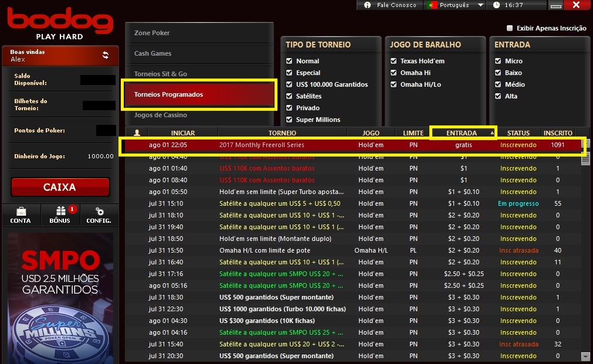Select Hold'em sem limite (Montante duplo) row
The width and height of the screenshot is (593, 364).
[353, 239]
